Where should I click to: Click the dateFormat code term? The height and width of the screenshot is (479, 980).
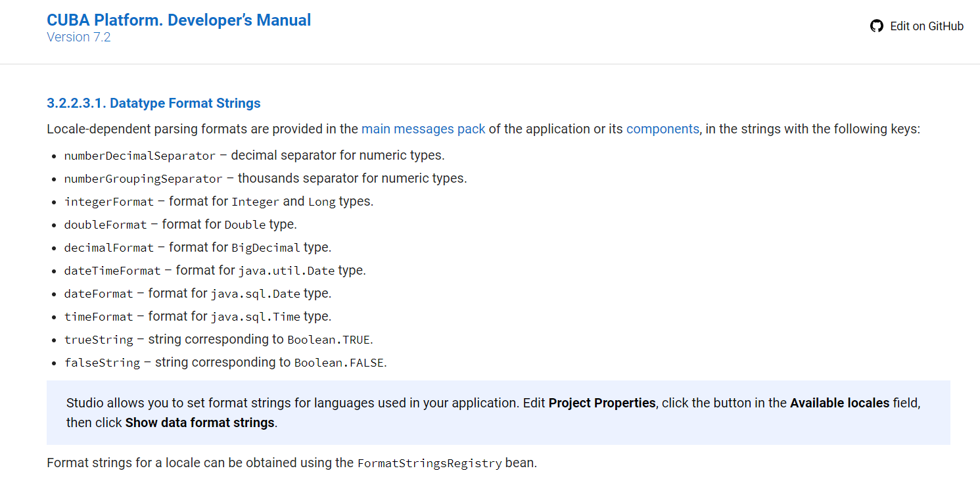point(99,294)
